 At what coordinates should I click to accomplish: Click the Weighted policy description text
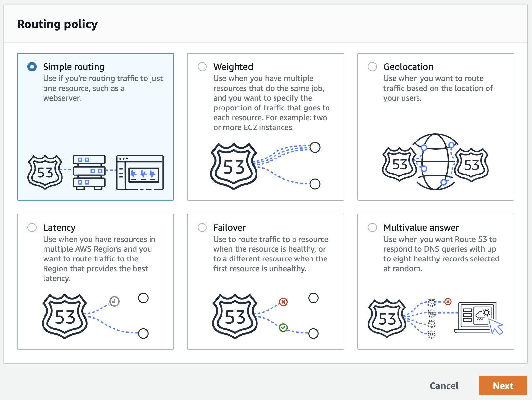tap(272, 103)
